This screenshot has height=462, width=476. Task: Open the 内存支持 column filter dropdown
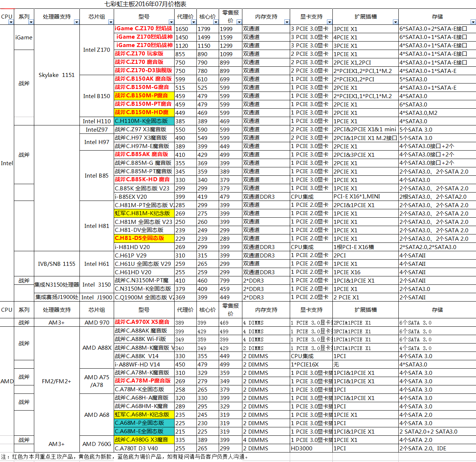[x=287, y=22]
